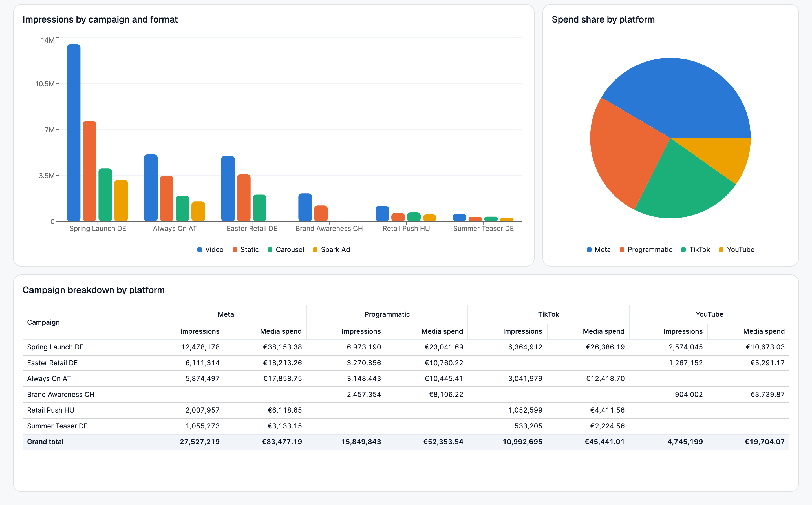
Task: Select the Grand total row label
Action: pyautogui.click(x=45, y=442)
